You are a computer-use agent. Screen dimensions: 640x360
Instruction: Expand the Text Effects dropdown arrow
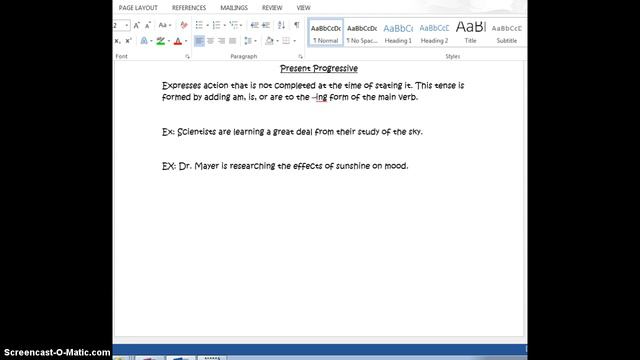click(x=151, y=41)
